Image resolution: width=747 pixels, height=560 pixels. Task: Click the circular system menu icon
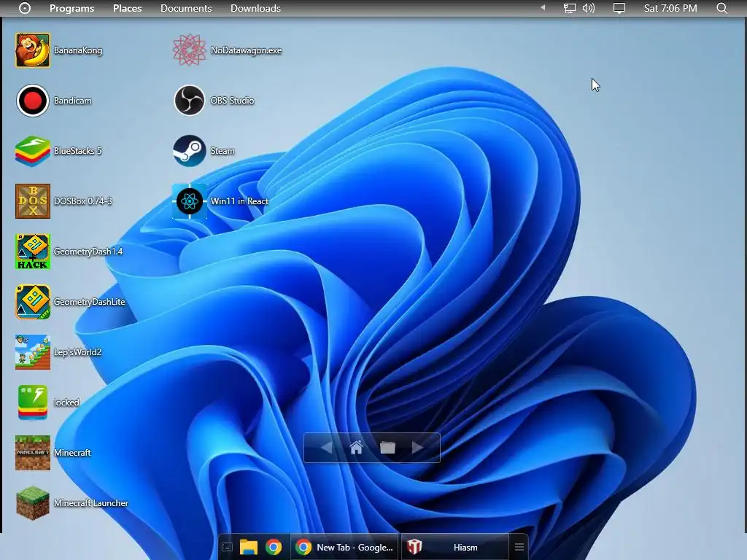point(25,8)
